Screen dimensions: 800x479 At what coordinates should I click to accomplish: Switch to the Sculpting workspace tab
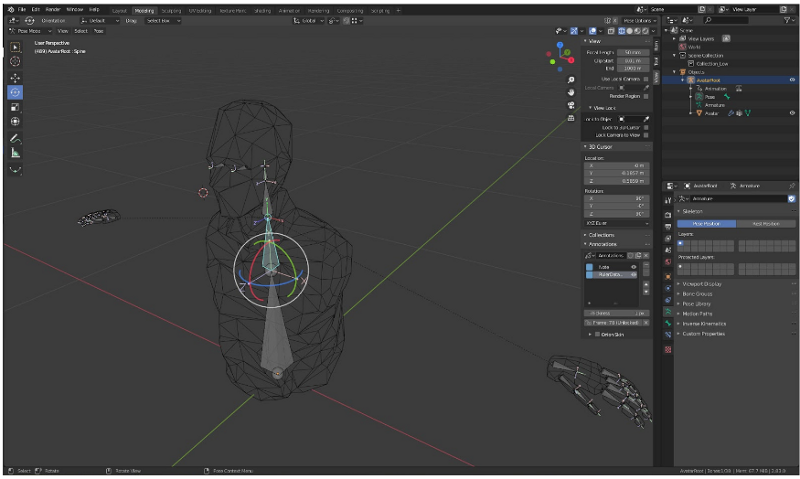click(x=170, y=9)
